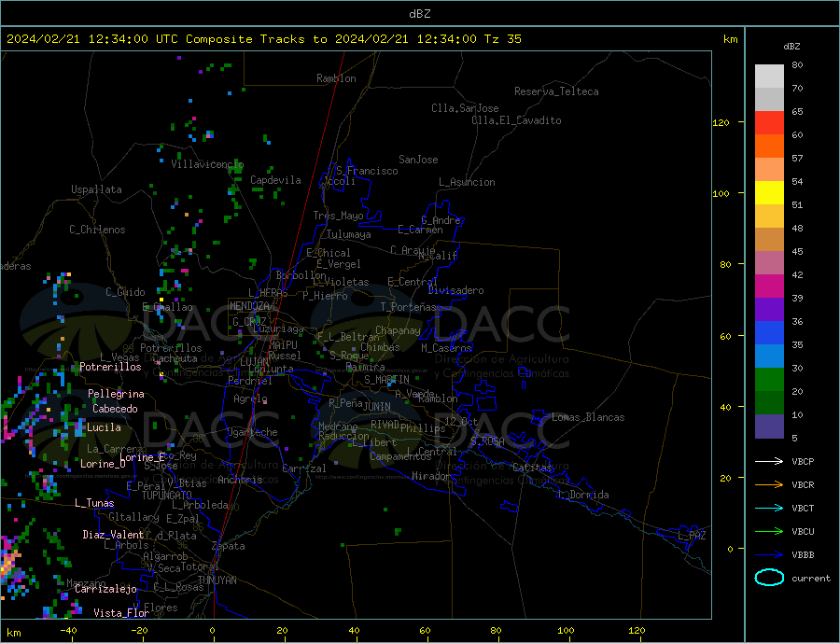Click the MENDOZA city label
The height and width of the screenshot is (643, 840).
click(249, 306)
